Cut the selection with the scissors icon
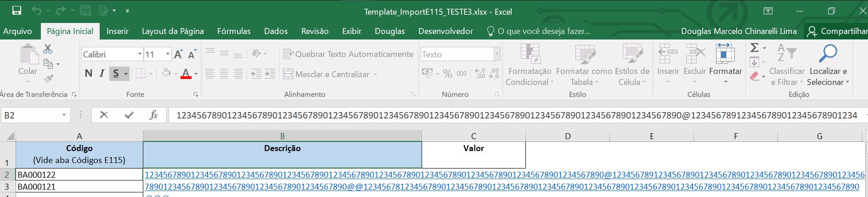The image size is (868, 197). tap(48, 49)
